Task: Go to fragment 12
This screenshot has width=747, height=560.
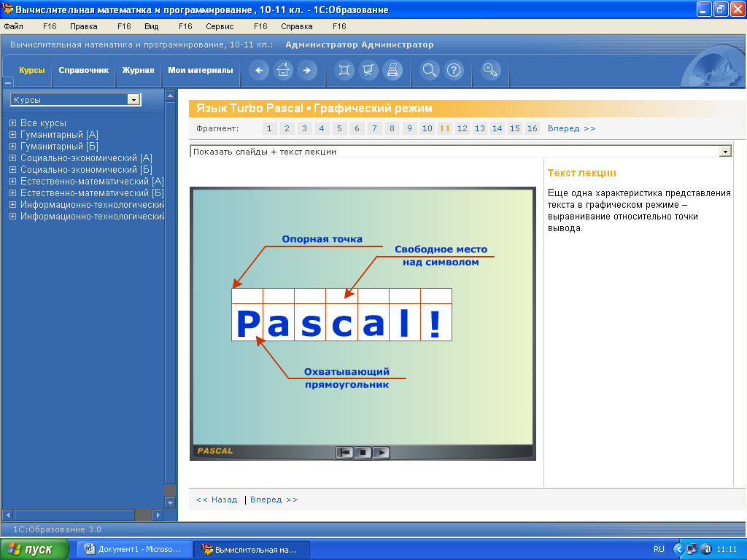Action: coord(462,128)
